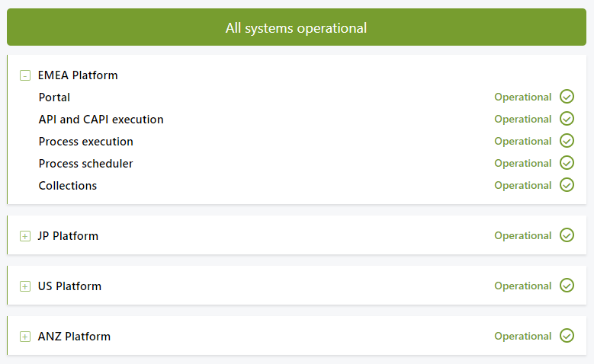Click the JP Platform checkmark icon
594x364 pixels.
567,235
